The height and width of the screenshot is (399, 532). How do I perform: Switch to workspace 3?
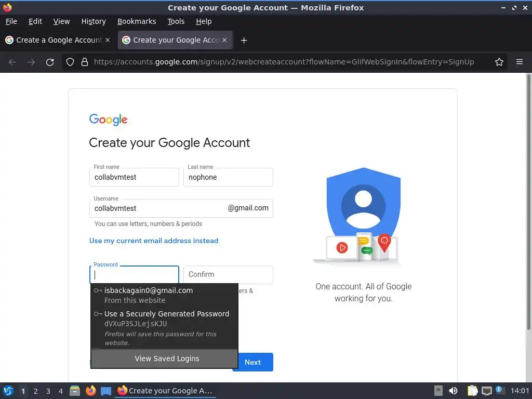tap(48, 391)
